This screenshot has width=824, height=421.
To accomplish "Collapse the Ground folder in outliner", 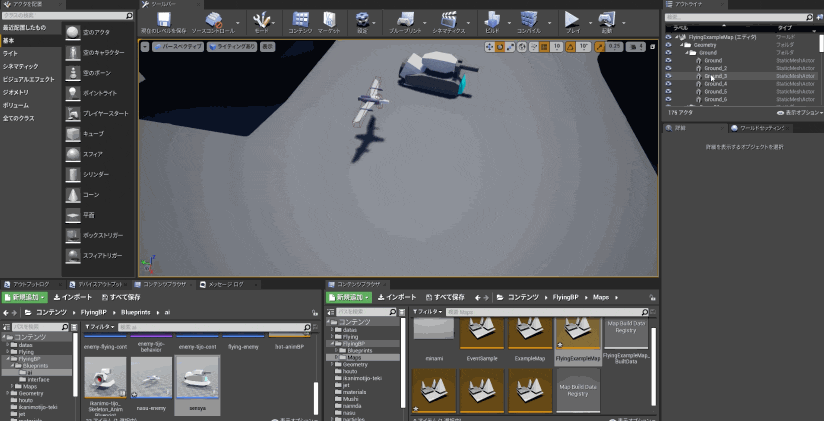I will click(x=688, y=53).
